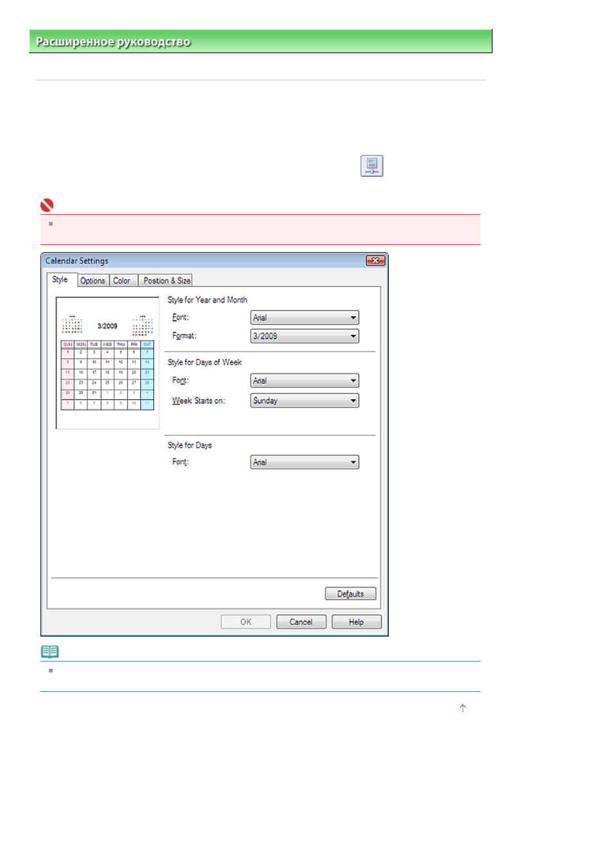This screenshot has width=613, height=868.
Task: Click the note book icon
Action: pyautogui.click(x=49, y=652)
